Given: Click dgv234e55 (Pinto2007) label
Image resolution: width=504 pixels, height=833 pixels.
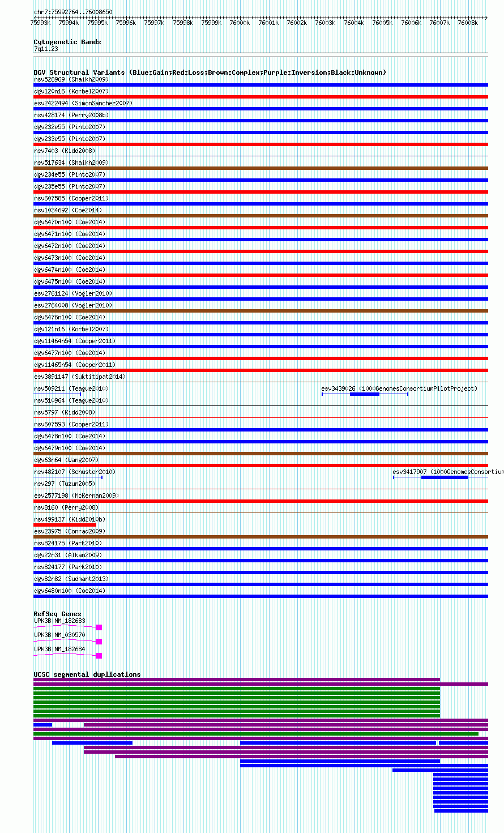Looking at the screenshot, I should [x=70, y=174].
